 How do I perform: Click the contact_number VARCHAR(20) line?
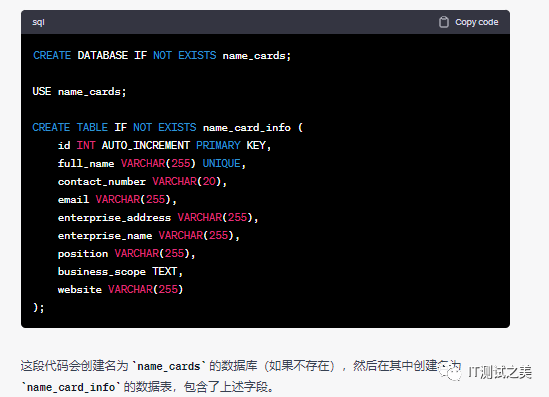(143, 181)
